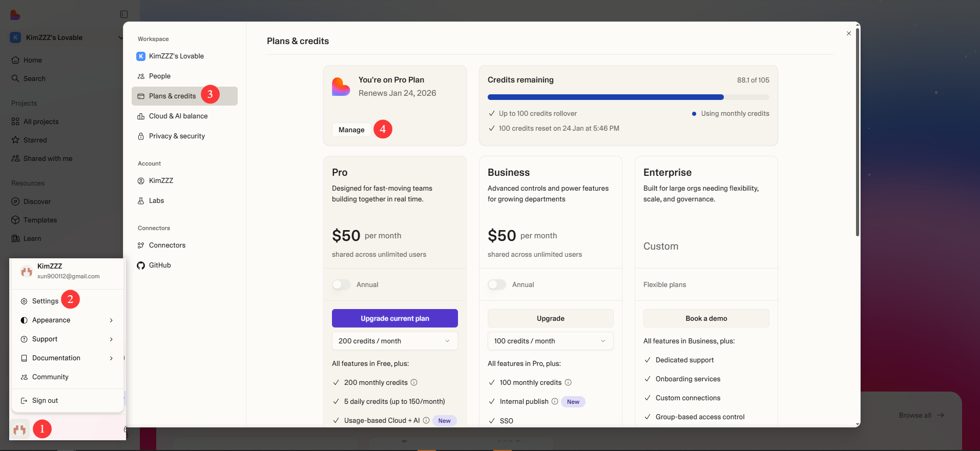
Task: Click the Privacy & security lock icon
Action: pyautogui.click(x=141, y=136)
